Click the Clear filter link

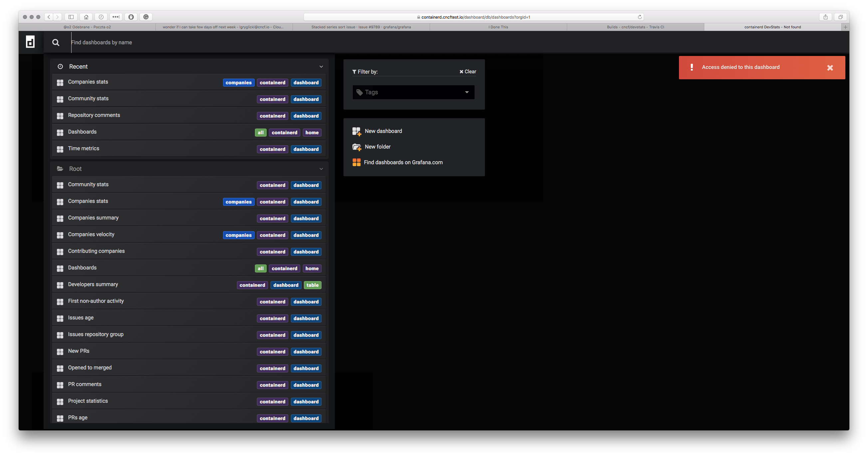pyautogui.click(x=468, y=72)
